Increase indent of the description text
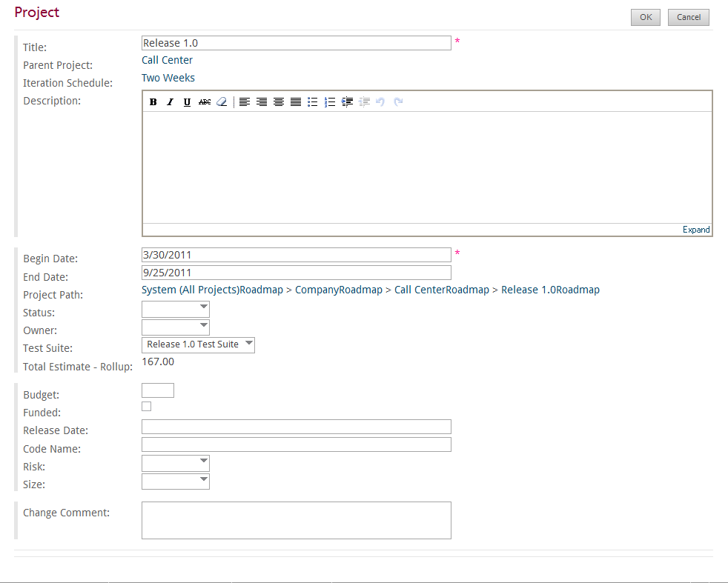 [347, 102]
